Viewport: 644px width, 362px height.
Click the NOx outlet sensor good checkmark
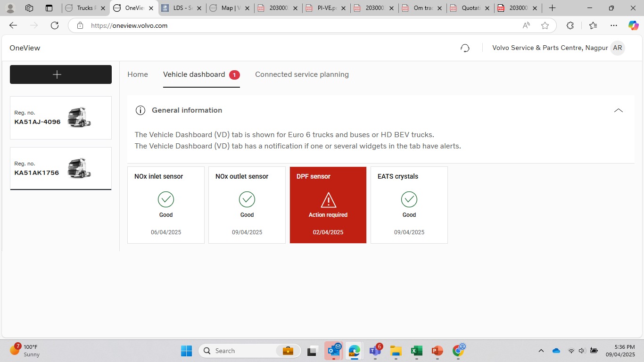[247, 199]
